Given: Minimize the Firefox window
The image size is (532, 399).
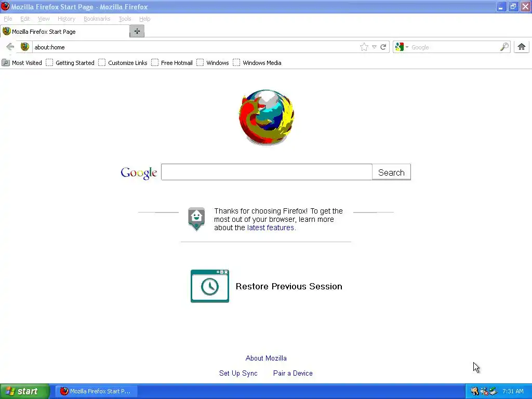Looking at the screenshot, I should click(x=501, y=7).
